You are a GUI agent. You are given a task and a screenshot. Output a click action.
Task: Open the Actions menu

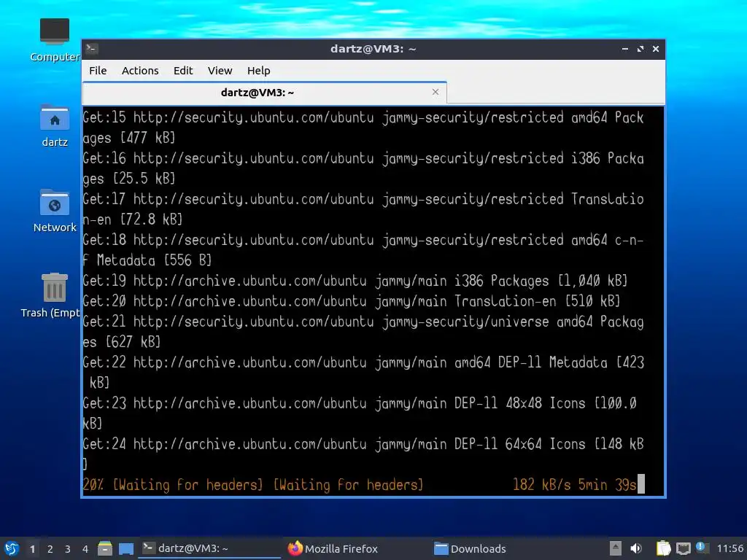[140, 71]
